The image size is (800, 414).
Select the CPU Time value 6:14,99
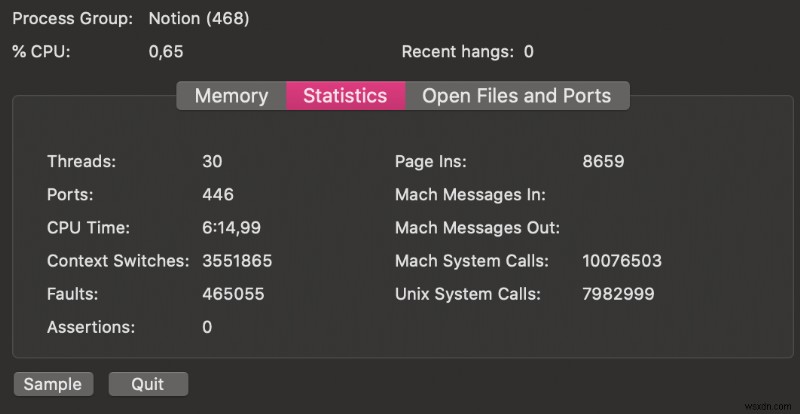231,228
